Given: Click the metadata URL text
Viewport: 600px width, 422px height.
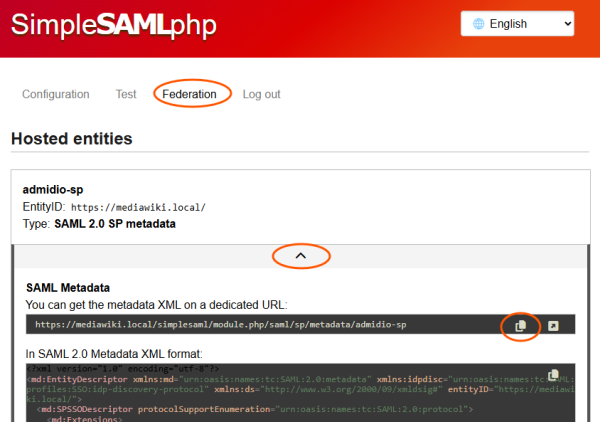Looking at the screenshot, I should (x=221, y=324).
